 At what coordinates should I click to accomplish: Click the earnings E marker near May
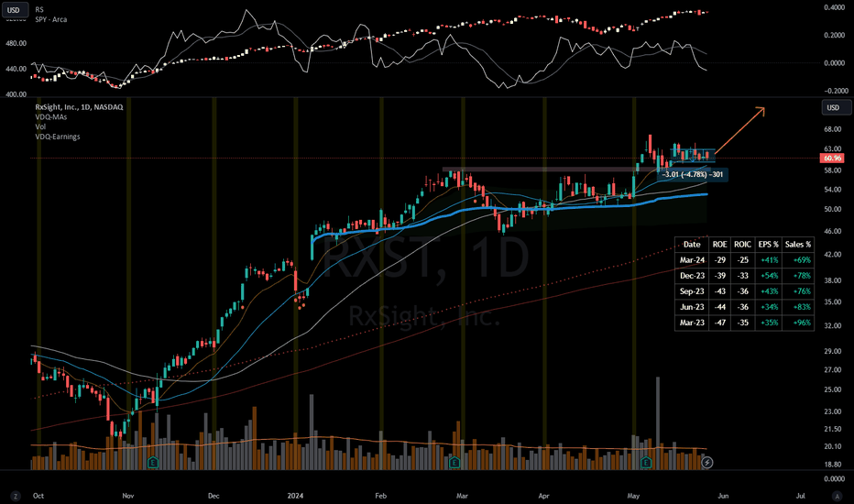pos(646,463)
